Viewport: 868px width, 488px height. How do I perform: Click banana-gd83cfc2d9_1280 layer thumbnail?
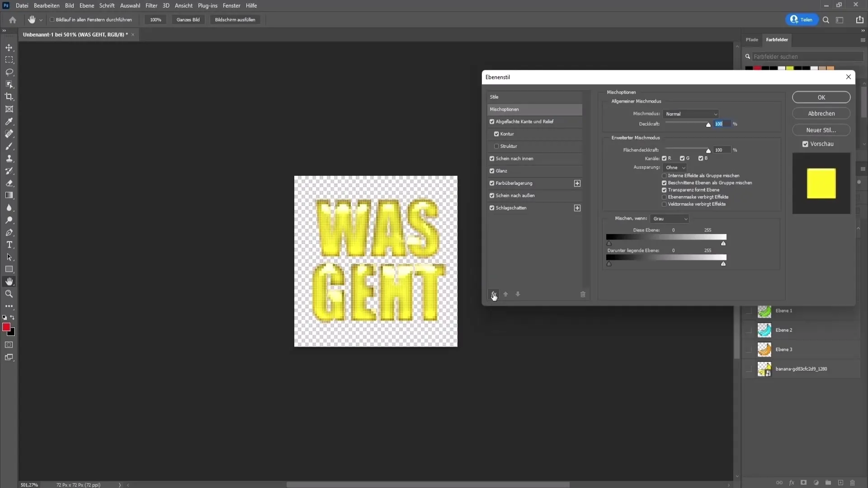pos(765,370)
